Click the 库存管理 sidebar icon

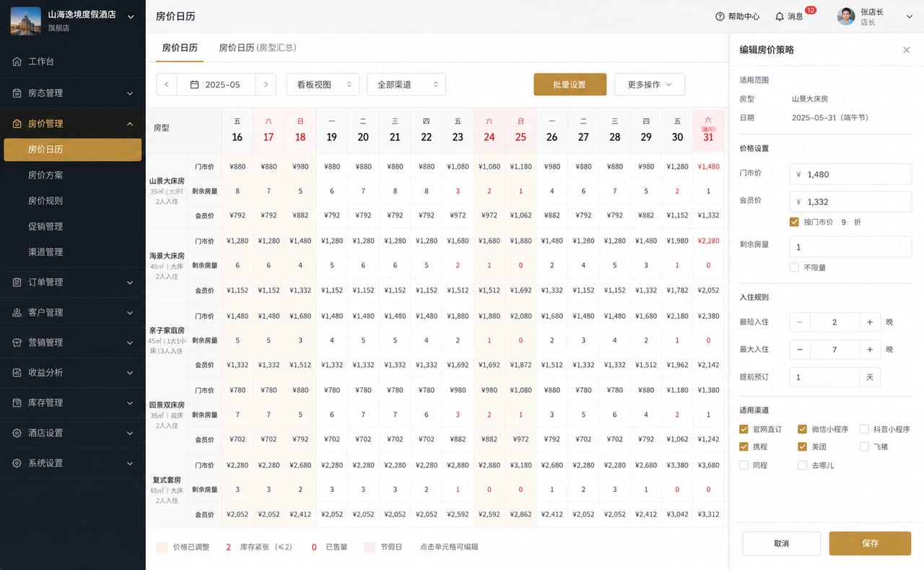click(17, 403)
